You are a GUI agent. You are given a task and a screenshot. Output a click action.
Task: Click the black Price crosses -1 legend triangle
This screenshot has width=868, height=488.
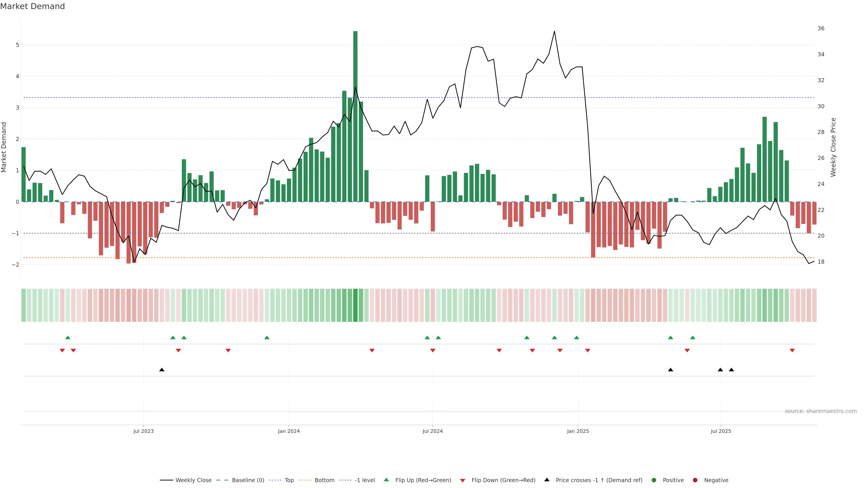(x=547, y=480)
